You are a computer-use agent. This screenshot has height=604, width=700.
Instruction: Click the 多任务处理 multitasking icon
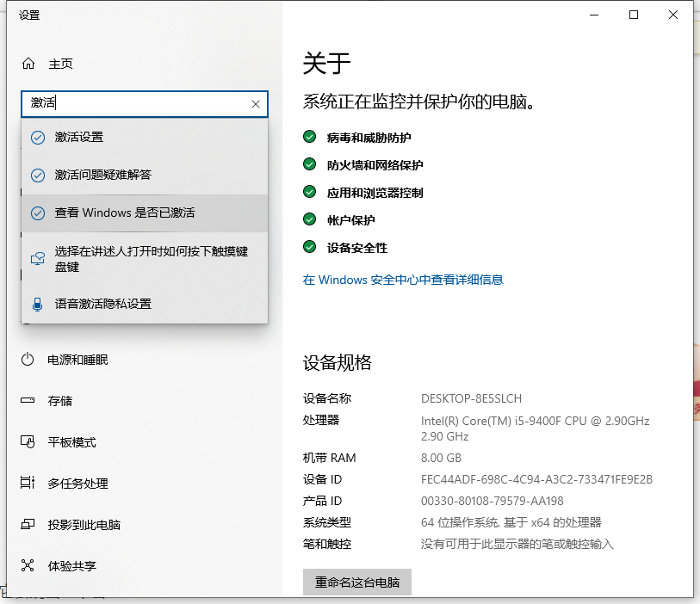coord(28,484)
